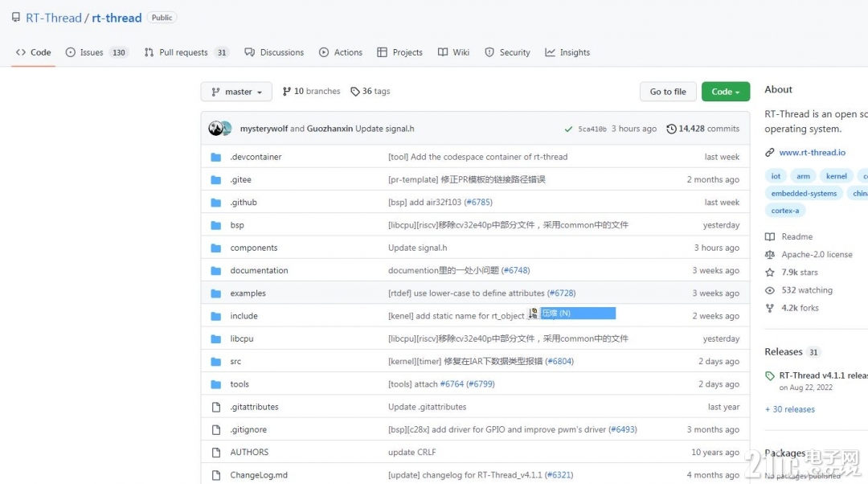The height and width of the screenshot is (484, 868).
Task: Click the Readme book icon
Action: pyautogui.click(x=769, y=237)
